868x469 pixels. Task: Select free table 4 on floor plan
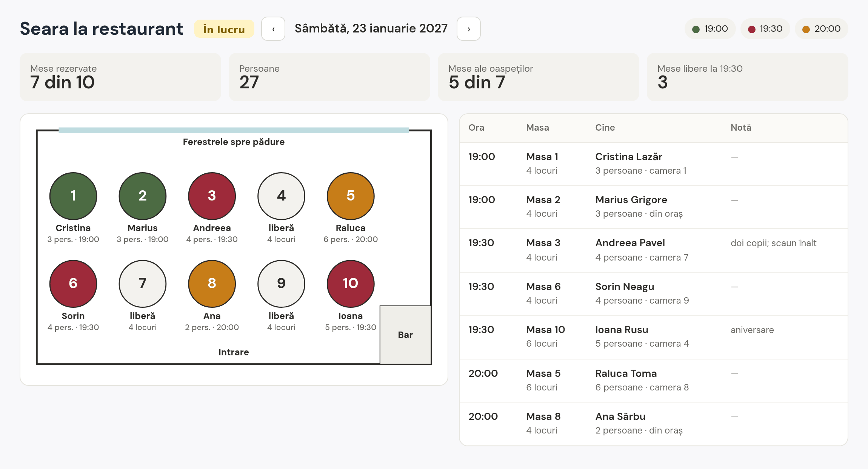282,196
